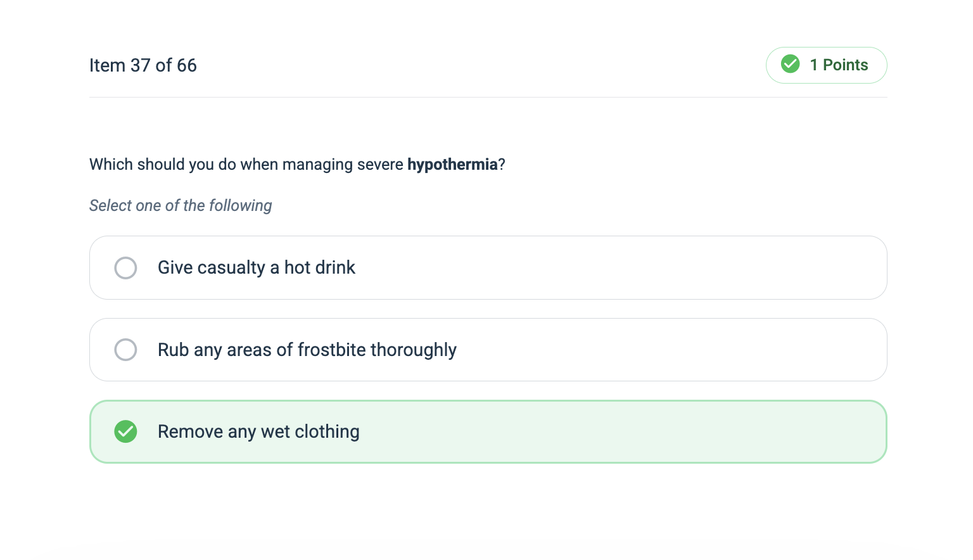Click green checkmark beside "Remove any wet clothing"

click(x=125, y=431)
